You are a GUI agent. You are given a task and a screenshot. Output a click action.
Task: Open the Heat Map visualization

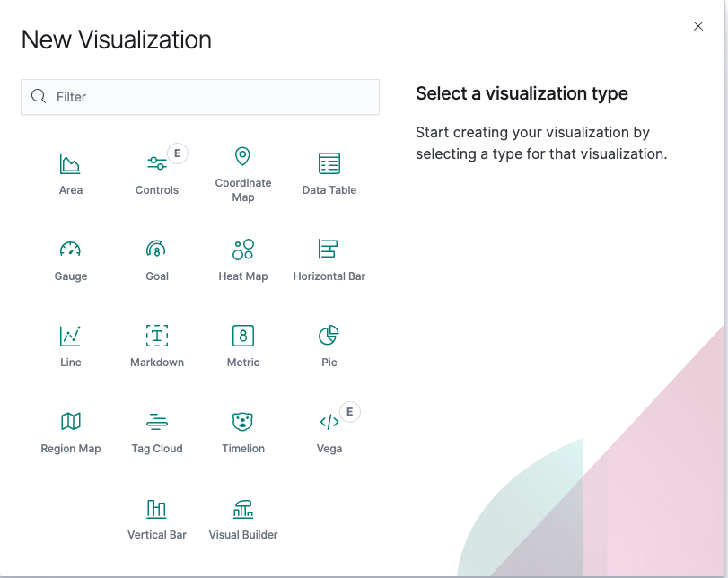click(242, 258)
